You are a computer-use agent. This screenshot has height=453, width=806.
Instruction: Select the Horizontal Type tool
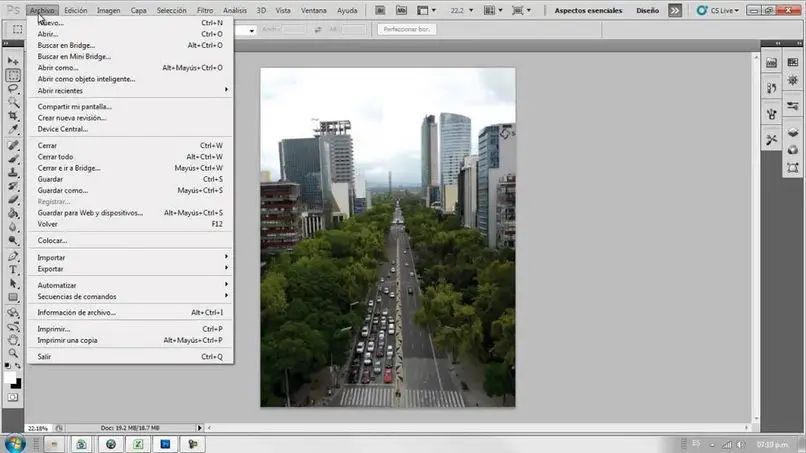click(x=14, y=269)
